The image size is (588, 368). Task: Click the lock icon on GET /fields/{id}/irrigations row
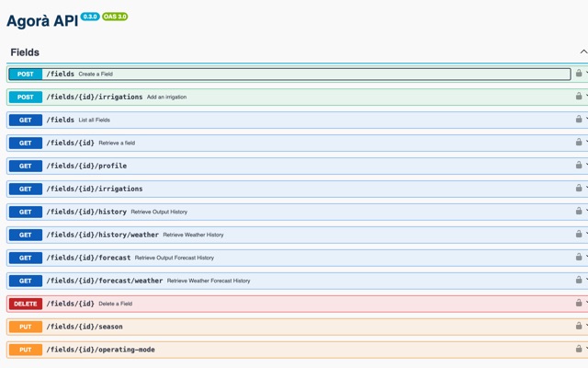pos(579,188)
